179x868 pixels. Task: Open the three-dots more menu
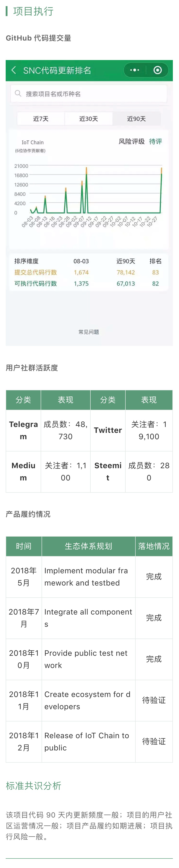[134, 70]
